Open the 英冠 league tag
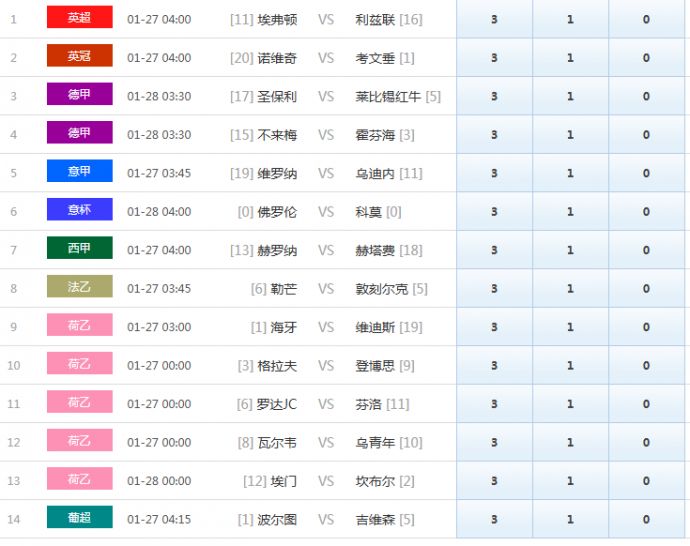This screenshot has height=546, width=690. [79, 57]
